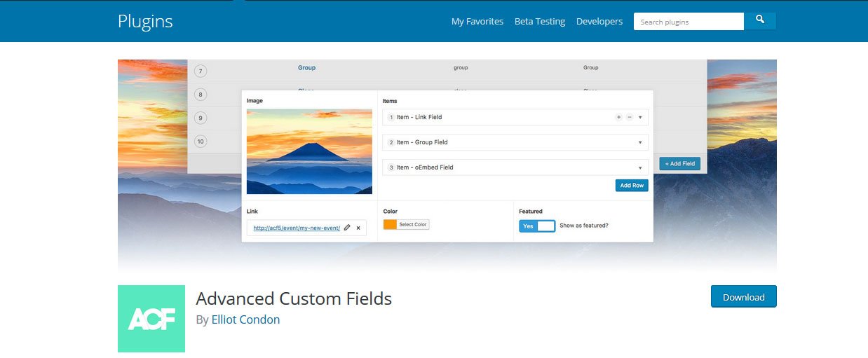Click the + Add Field button
The width and height of the screenshot is (868, 358).
tap(679, 163)
